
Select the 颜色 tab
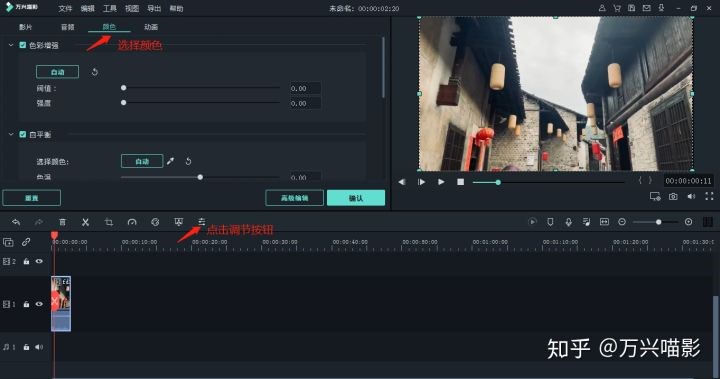(109, 27)
